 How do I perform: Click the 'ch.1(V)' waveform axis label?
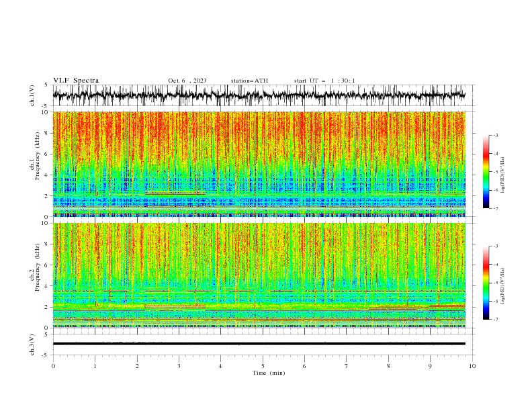[32, 95]
